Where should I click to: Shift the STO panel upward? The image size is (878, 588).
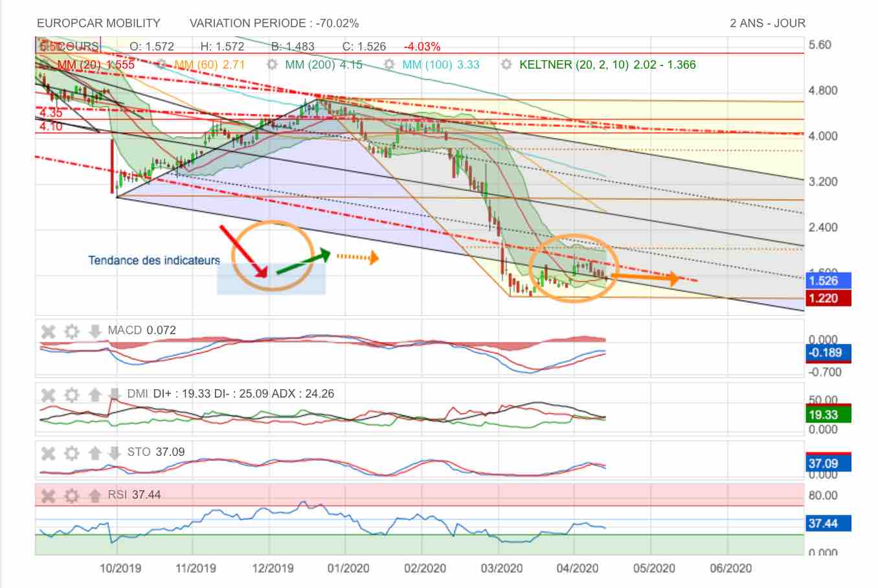(95, 453)
